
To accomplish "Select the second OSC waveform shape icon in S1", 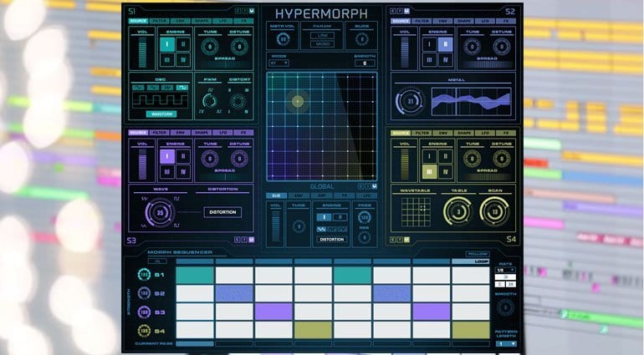I will pos(153,88).
